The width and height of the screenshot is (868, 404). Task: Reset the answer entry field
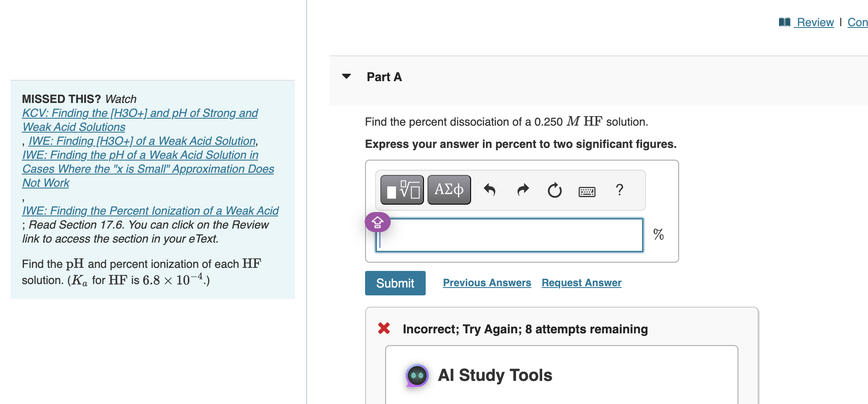tap(554, 189)
